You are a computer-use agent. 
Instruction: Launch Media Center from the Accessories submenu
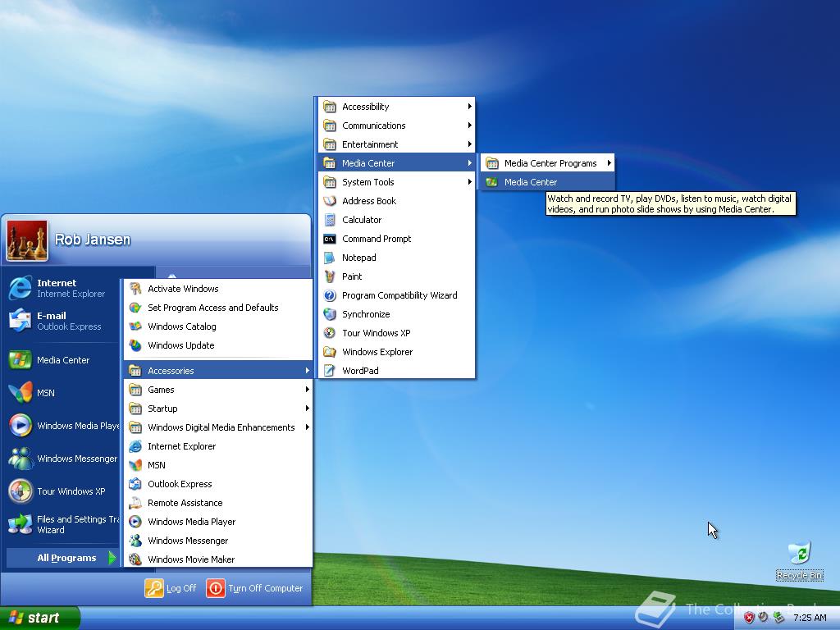(x=547, y=182)
